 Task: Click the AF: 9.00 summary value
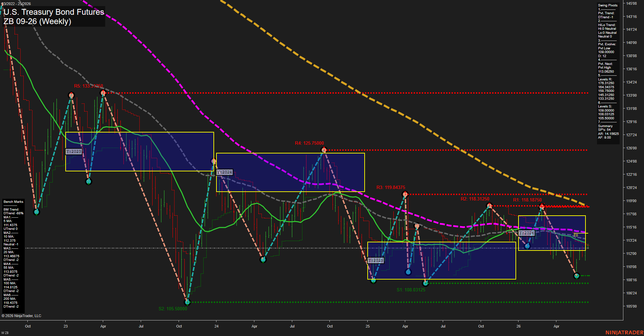tap(604, 138)
